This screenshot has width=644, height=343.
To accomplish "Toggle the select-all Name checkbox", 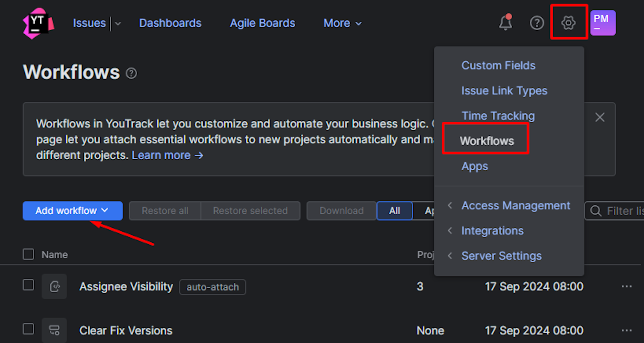I will 28,254.
